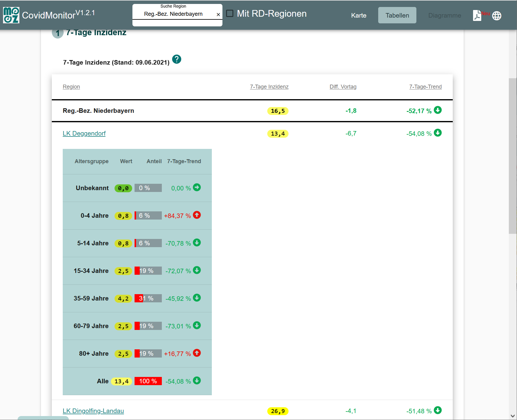Click the +16,77 % trend value
Screen dimensions: 517x420
178,354
